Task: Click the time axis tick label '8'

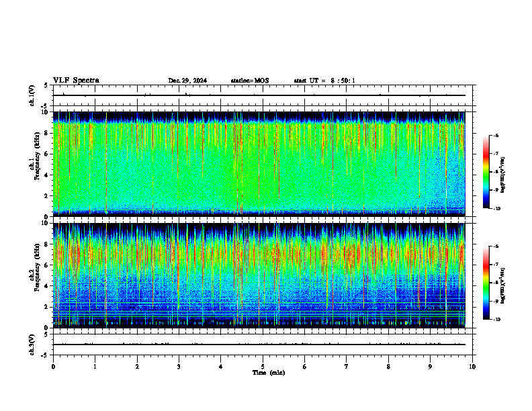Action: [388, 367]
